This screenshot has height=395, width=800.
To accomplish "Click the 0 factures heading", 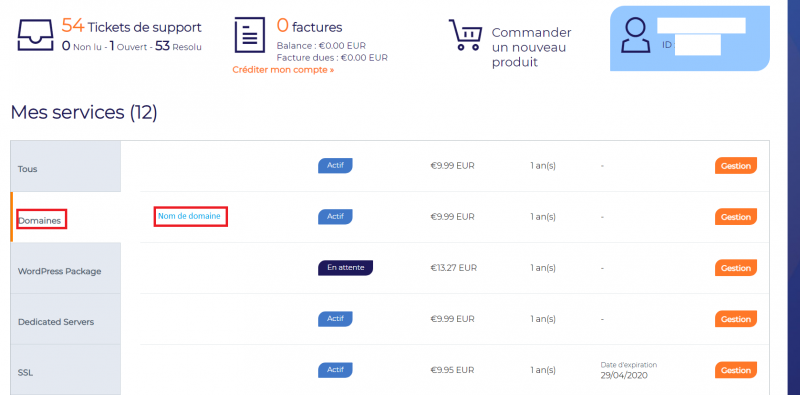I will [309, 26].
